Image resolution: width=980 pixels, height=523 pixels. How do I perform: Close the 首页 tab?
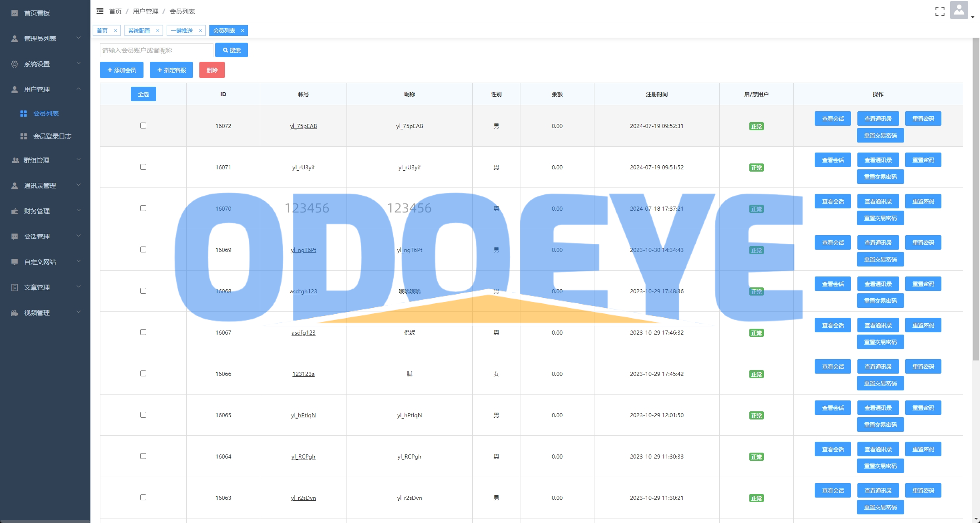pyautogui.click(x=115, y=30)
